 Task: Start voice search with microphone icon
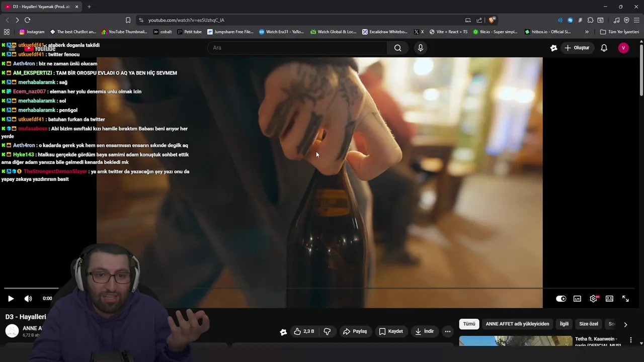(421, 48)
